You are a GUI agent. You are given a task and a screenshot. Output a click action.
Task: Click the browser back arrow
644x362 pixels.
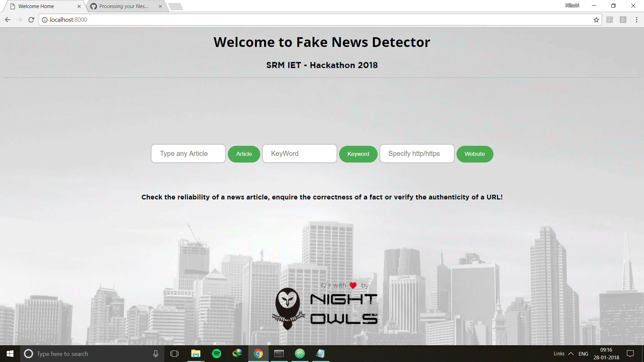tap(8, 20)
